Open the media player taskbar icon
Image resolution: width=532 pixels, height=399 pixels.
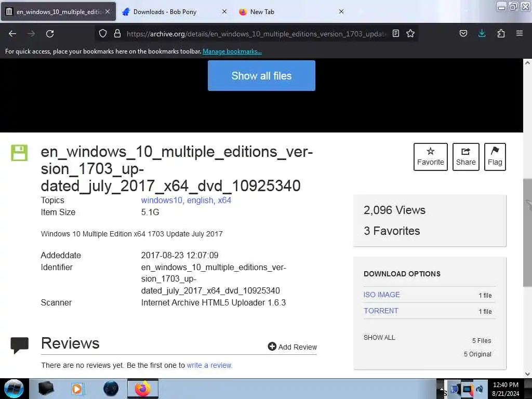77,389
